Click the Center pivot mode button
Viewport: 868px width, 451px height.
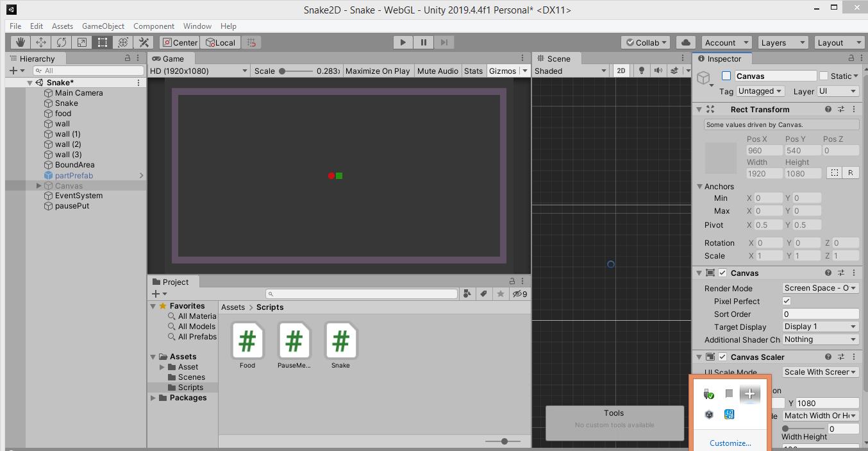(180, 42)
